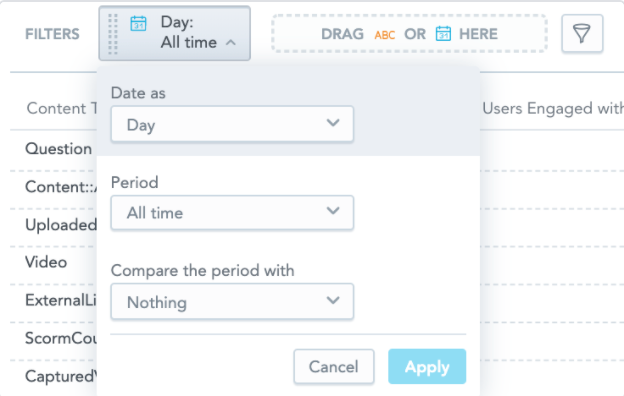
Task: Click the drag-and-drop filter zone
Action: pyautogui.click(x=410, y=34)
